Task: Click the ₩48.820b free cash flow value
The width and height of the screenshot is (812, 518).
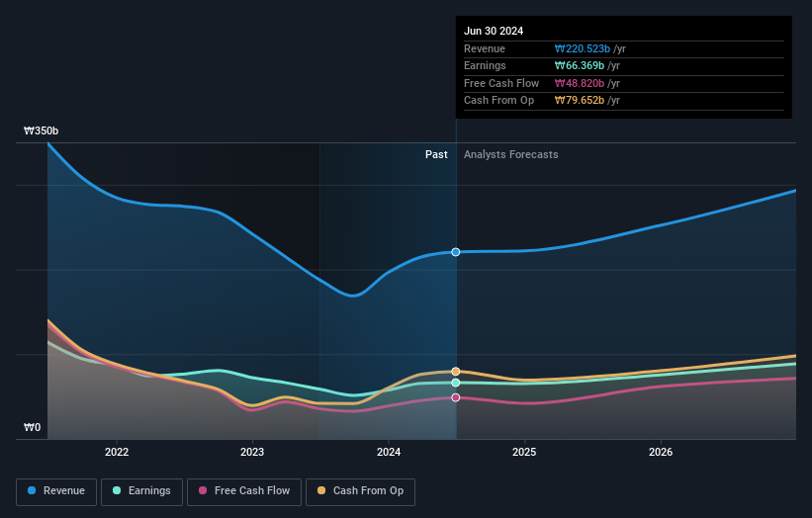Action: [x=580, y=83]
